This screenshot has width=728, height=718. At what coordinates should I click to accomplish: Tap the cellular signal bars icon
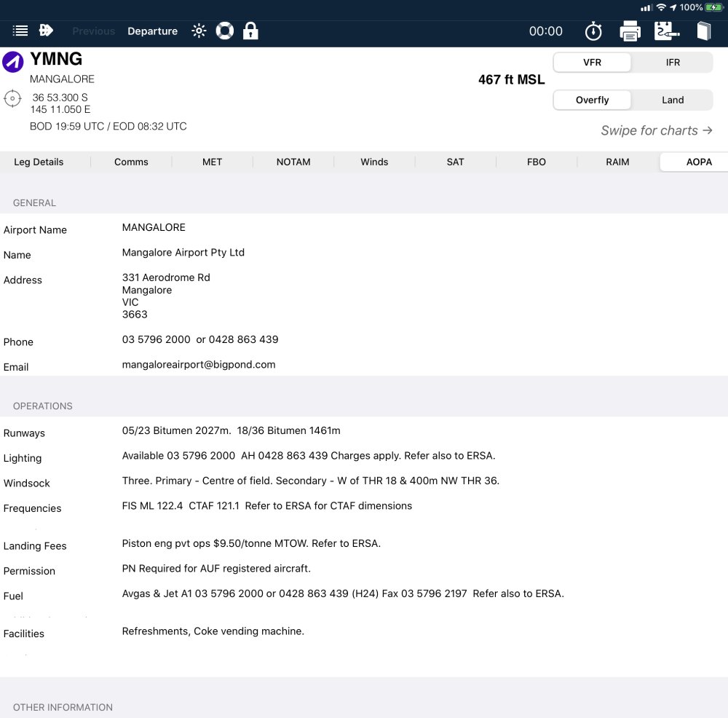coord(646,8)
